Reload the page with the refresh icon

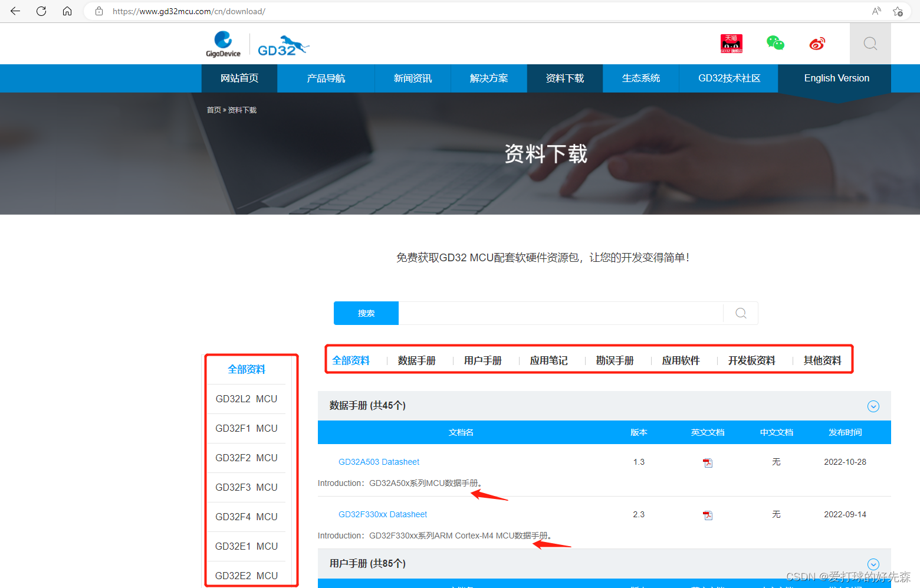(x=41, y=11)
